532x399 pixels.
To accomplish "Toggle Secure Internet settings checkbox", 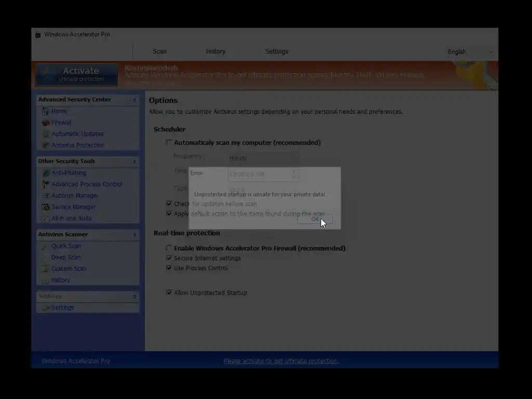I will pos(169,258).
